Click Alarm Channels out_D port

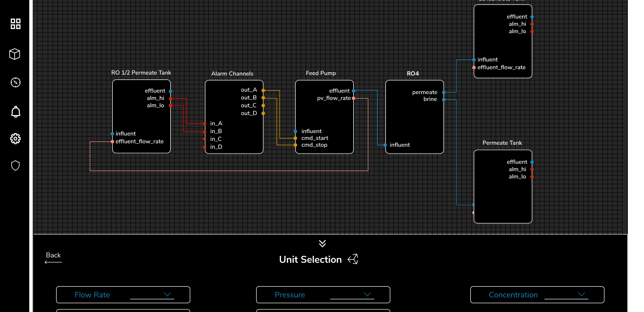coord(263,113)
